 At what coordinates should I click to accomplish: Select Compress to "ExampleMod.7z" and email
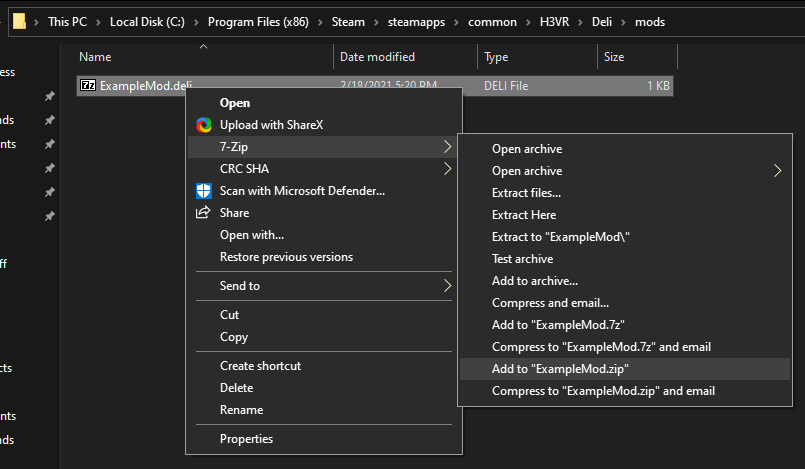click(625, 347)
